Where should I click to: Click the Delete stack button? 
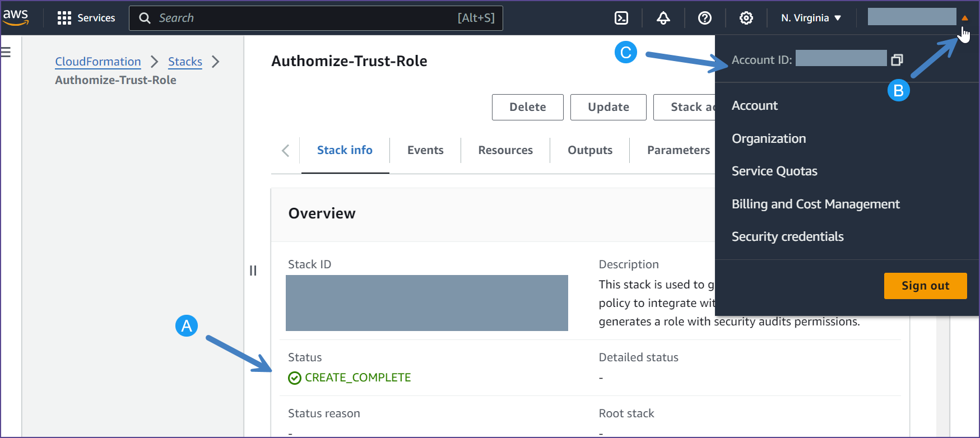point(528,107)
